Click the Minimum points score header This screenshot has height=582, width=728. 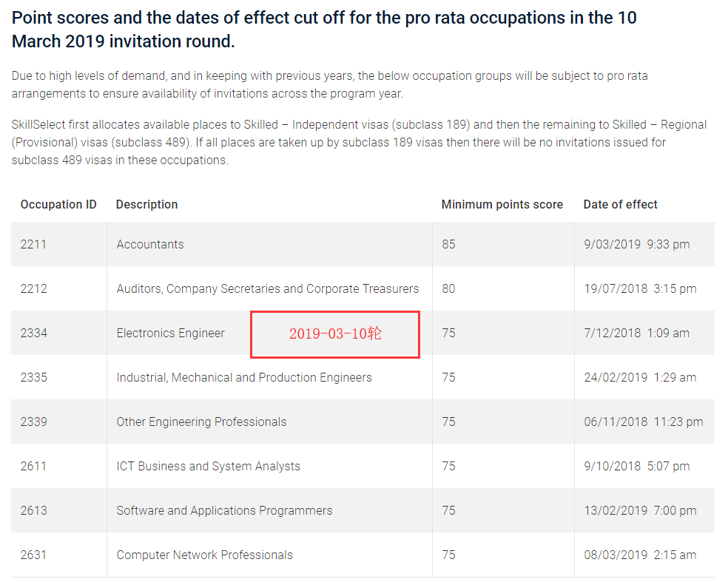(x=502, y=204)
